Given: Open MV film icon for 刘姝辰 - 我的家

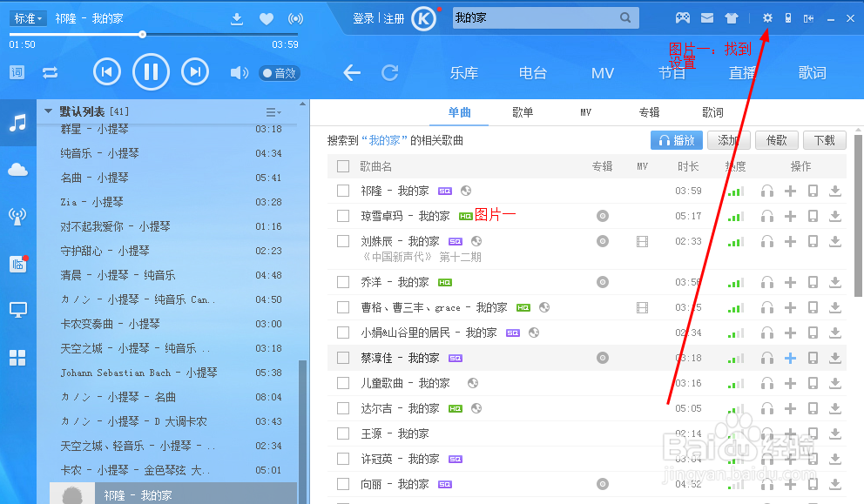Looking at the screenshot, I should pos(642,241).
